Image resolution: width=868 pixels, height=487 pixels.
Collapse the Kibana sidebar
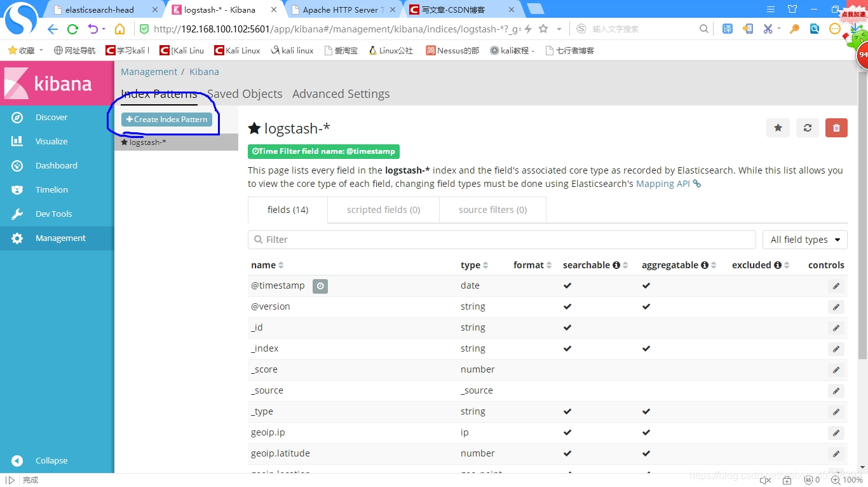pyautogui.click(x=51, y=460)
